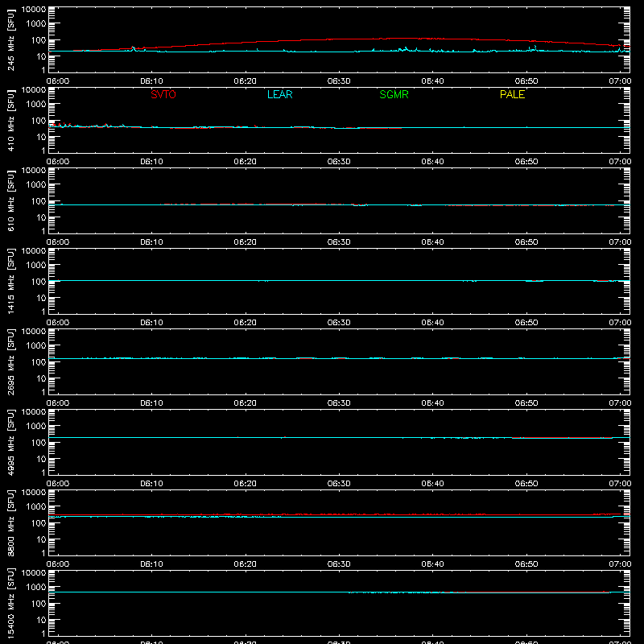The image size is (644, 644).
Task: Click the 10000 tick of the 15400 MHz panel
Action: 34,573
